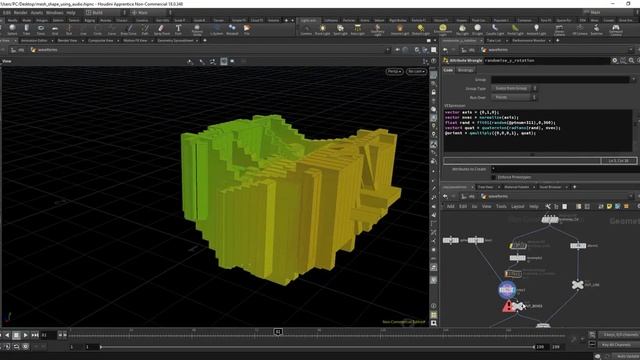Switch to the Geometry Spreadsheet tab
Screen dimensions: 640x360
coord(175,40)
